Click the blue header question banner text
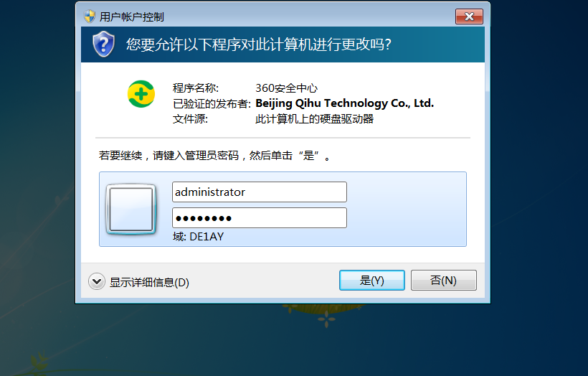 [259, 44]
